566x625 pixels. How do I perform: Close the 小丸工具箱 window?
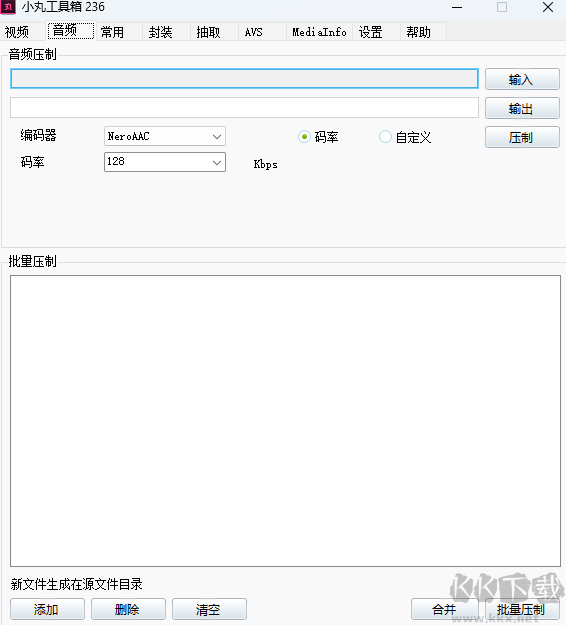click(548, 7)
